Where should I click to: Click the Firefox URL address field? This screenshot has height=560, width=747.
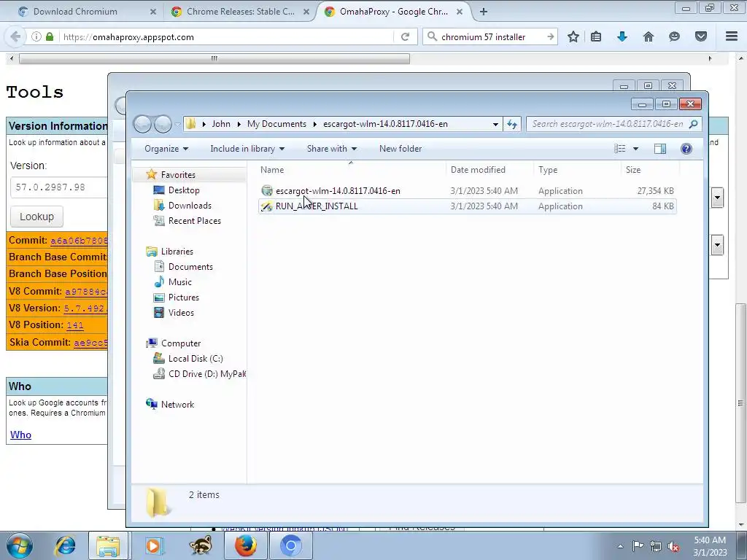click(226, 36)
